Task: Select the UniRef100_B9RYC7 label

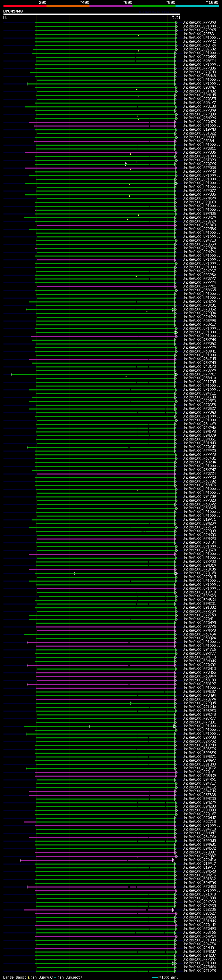Action: [x=199, y=653]
